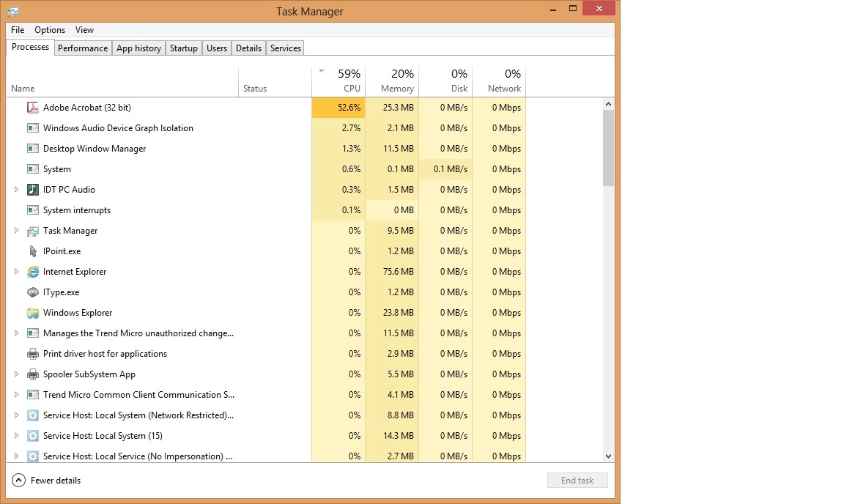
Task: Open the Options menu
Action: (x=50, y=30)
